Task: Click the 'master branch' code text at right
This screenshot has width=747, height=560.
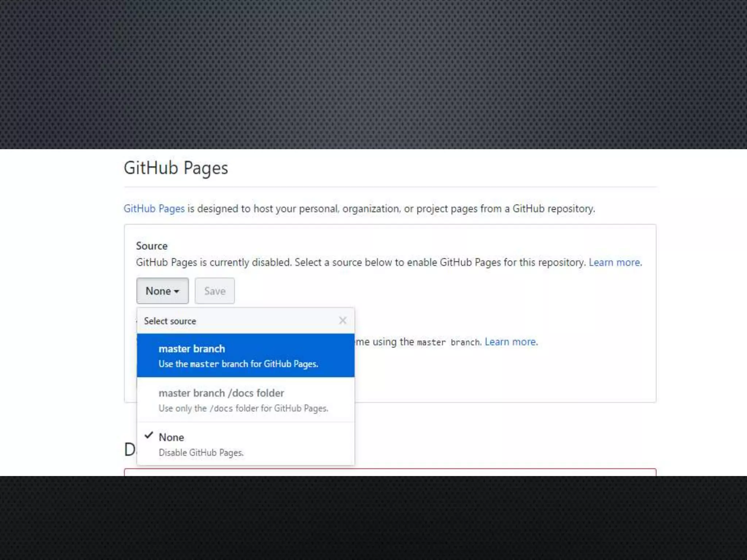Action: pos(449,342)
